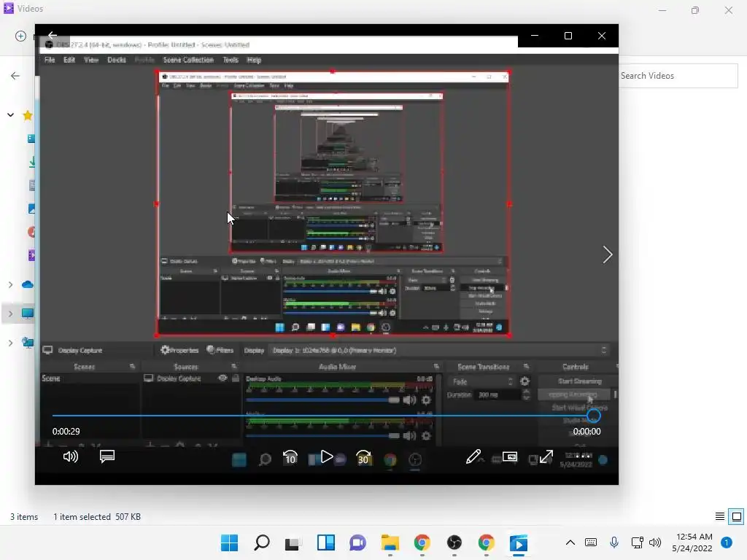
Task: Skip forward 30 seconds
Action: click(x=363, y=457)
